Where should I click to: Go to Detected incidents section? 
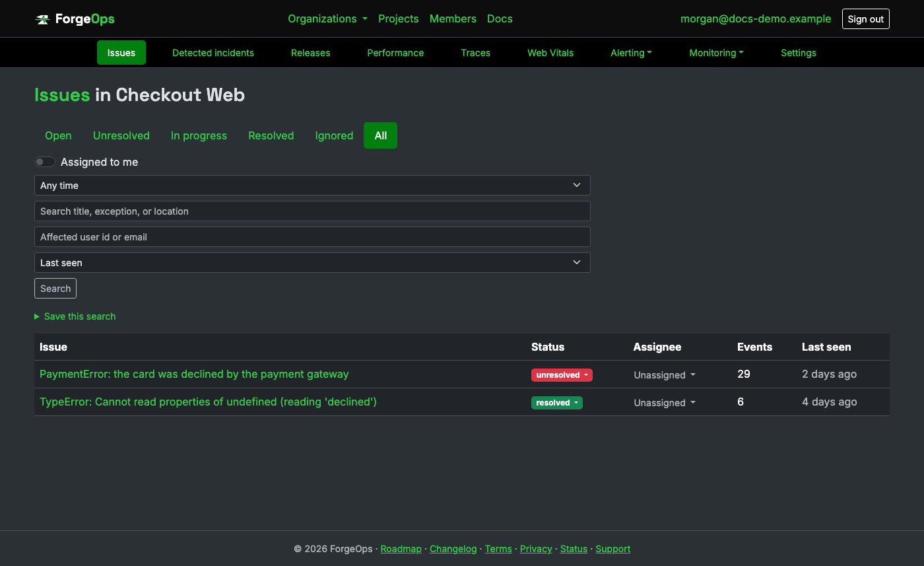tap(213, 53)
